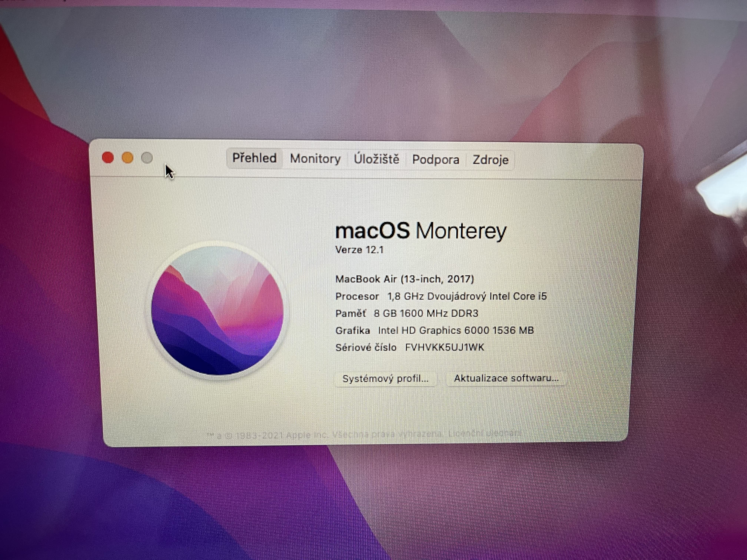
Task: Open the Monitory tab
Action: point(315,159)
